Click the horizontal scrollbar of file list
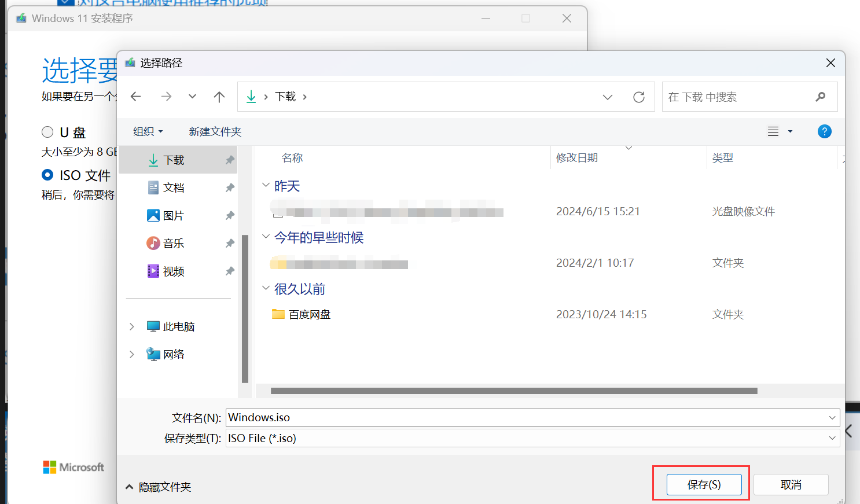Viewport: 860px width, 504px height. (x=514, y=391)
